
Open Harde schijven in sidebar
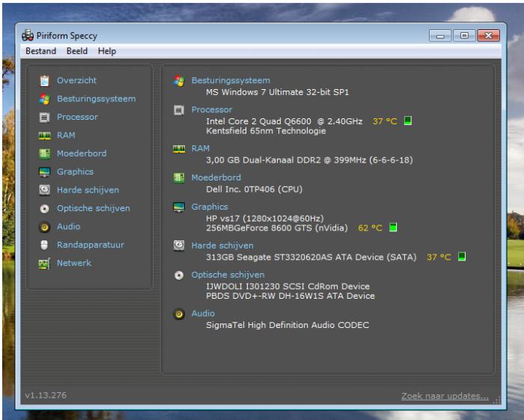pos(88,190)
